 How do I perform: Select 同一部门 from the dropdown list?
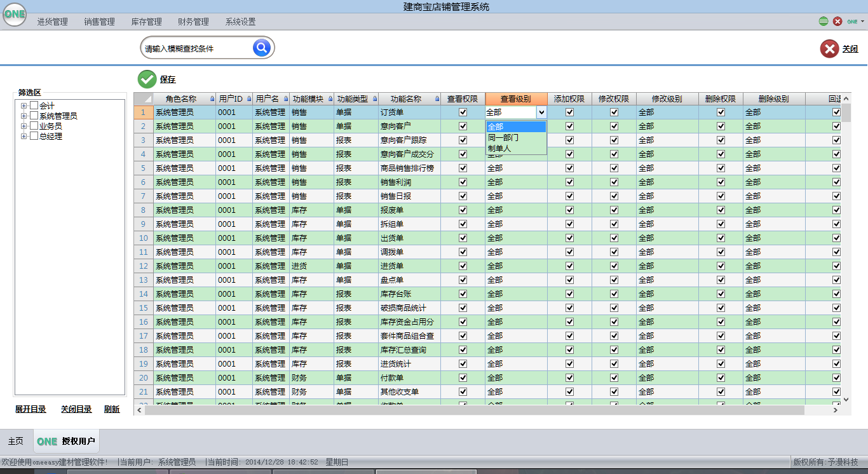503,137
